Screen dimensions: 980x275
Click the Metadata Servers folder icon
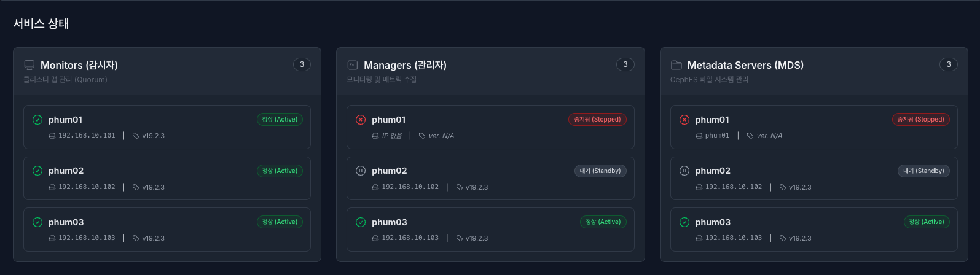pyautogui.click(x=676, y=65)
